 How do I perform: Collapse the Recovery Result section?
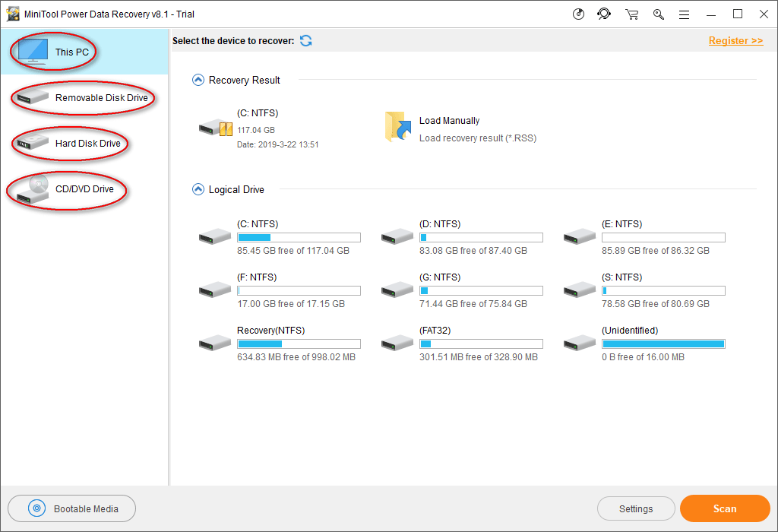[x=198, y=80]
